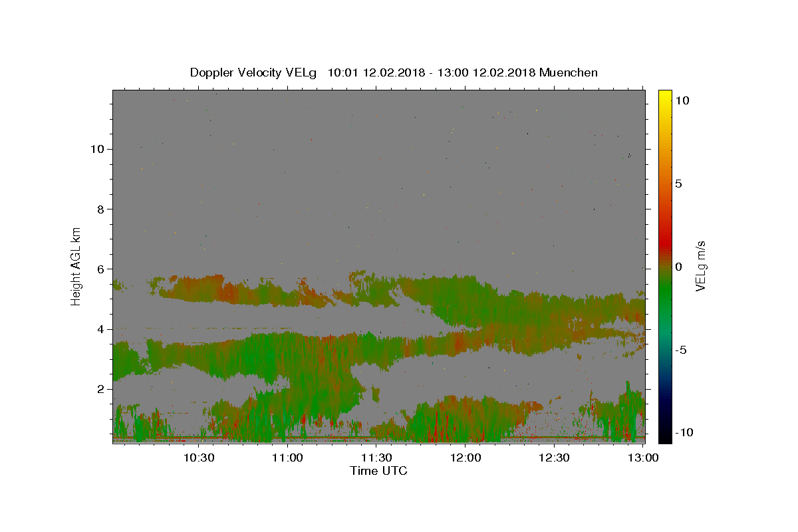The image size is (798, 532).
Task: Click the 'Time UTC' axis label
Action: click(x=378, y=471)
